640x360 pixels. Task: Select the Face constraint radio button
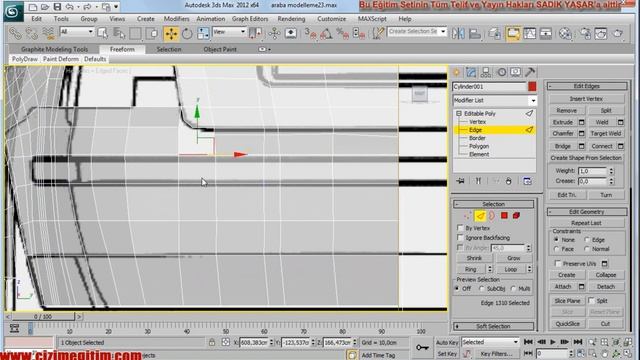click(x=556, y=249)
